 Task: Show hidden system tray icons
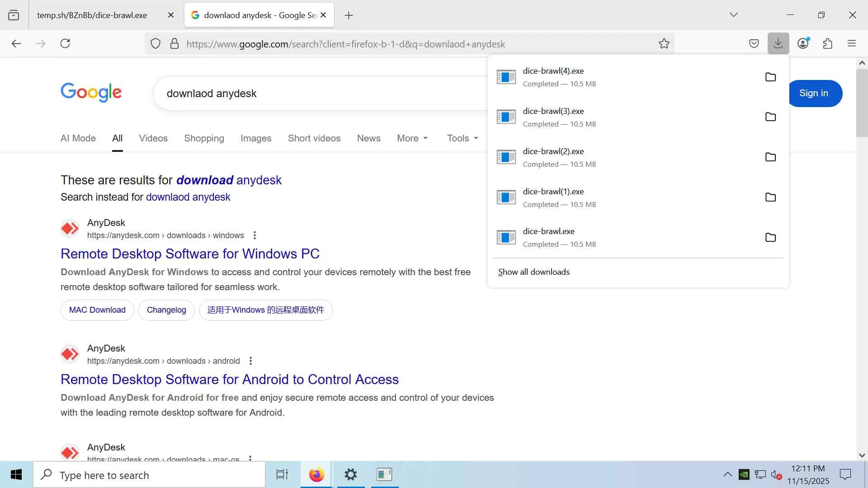pyautogui.click(x=727, y=474)
